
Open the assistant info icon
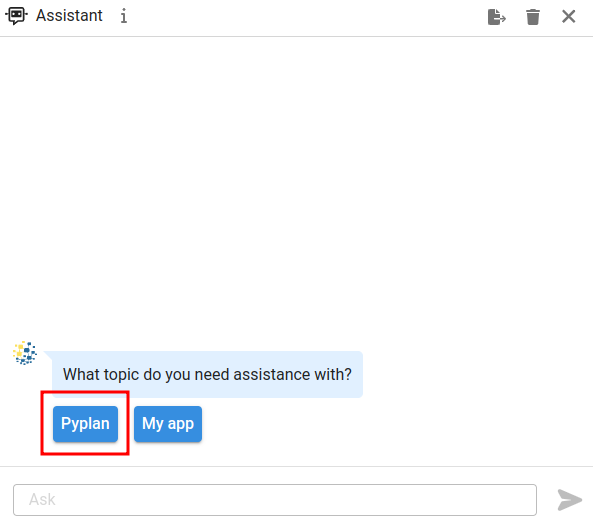point(124,17)
